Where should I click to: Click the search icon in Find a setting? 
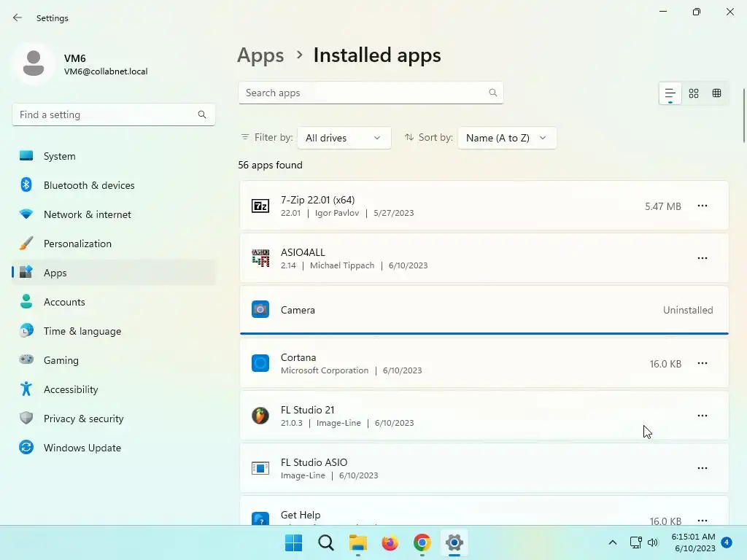click(202, 114)
